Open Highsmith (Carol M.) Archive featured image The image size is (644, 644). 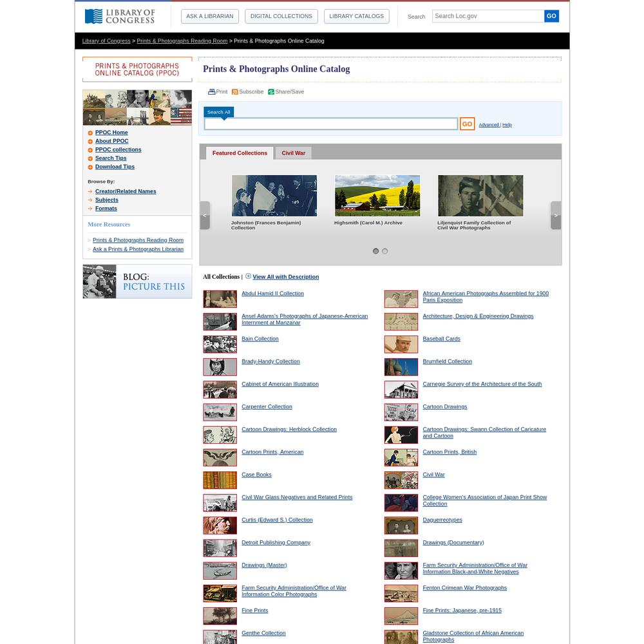click(x=377, y=196)
